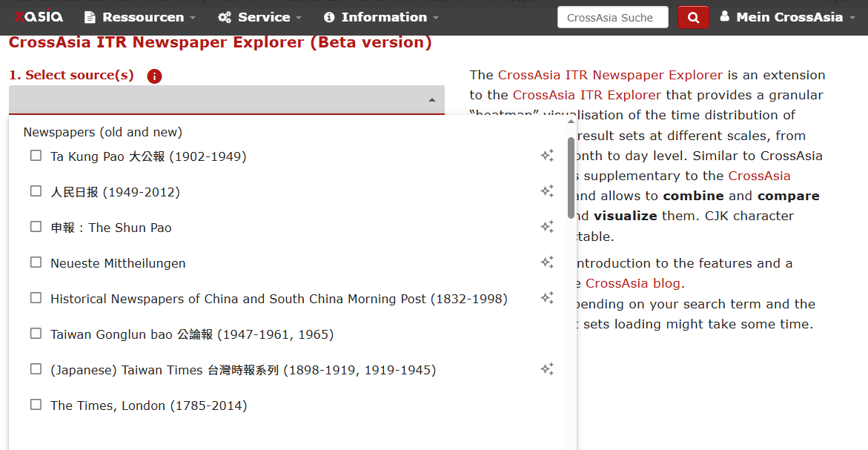Open the Ressourcen dropdown menu

coord(140,17)
